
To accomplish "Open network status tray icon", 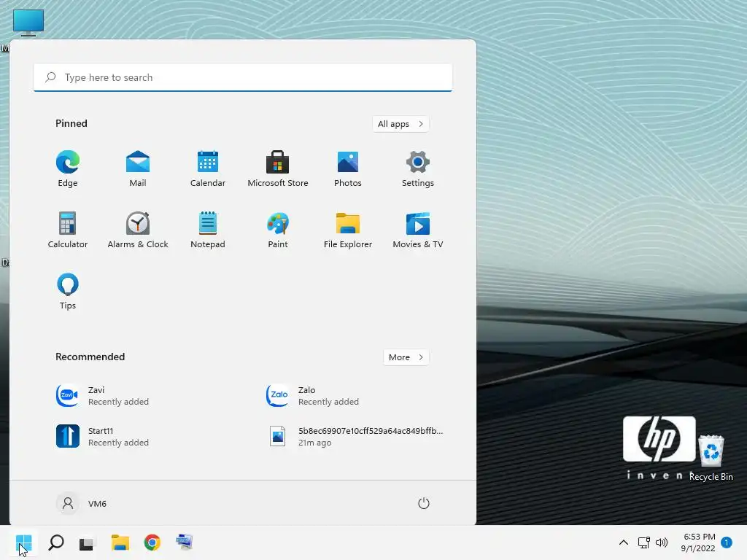I will tap(643, 542).
